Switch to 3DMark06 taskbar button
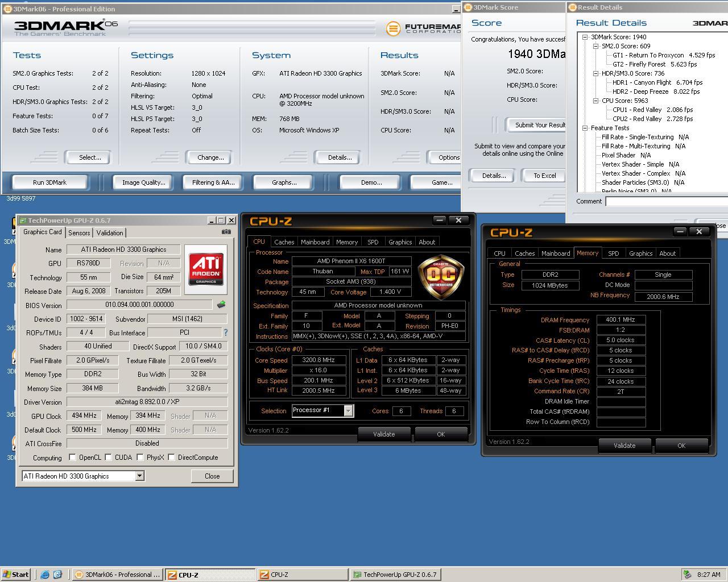Screen dimensions: 728x582 [x=118, y=575]
